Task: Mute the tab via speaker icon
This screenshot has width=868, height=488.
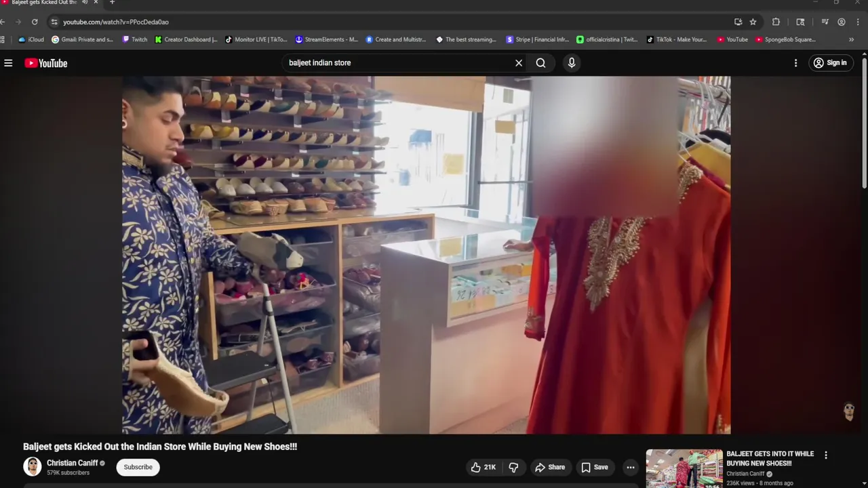Action: pyautogui.click(x=85, y=3)
